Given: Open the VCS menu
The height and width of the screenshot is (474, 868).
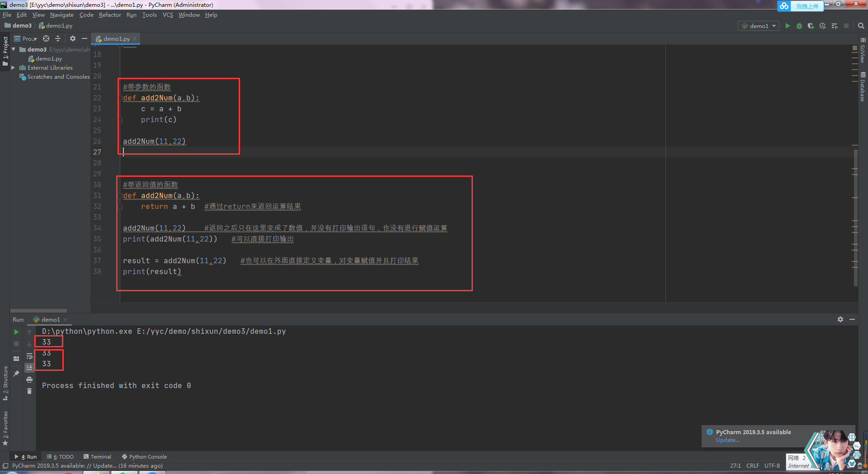Looking at the screenshot, I should 168,15.
